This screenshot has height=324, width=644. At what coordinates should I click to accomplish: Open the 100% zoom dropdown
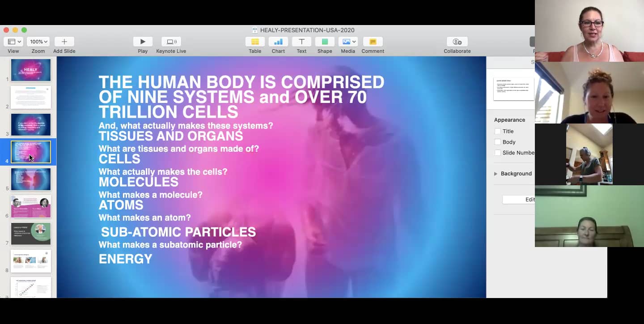tap(38, 42)
